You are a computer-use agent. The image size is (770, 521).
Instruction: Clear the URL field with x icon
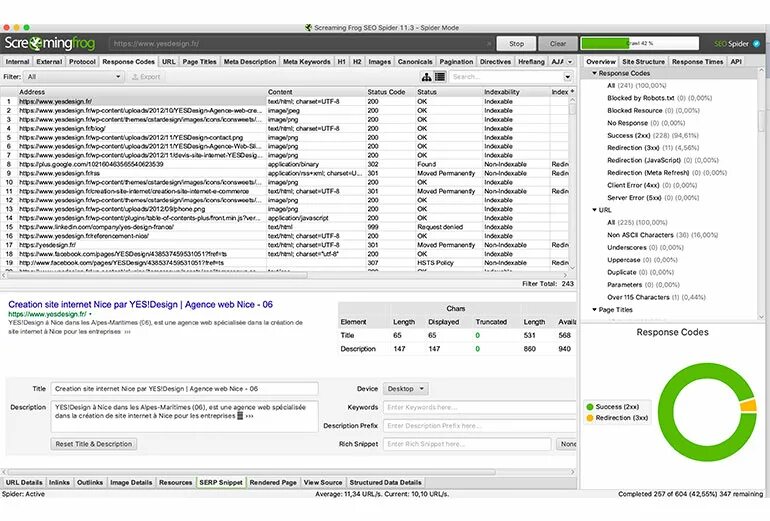point(489,44)
